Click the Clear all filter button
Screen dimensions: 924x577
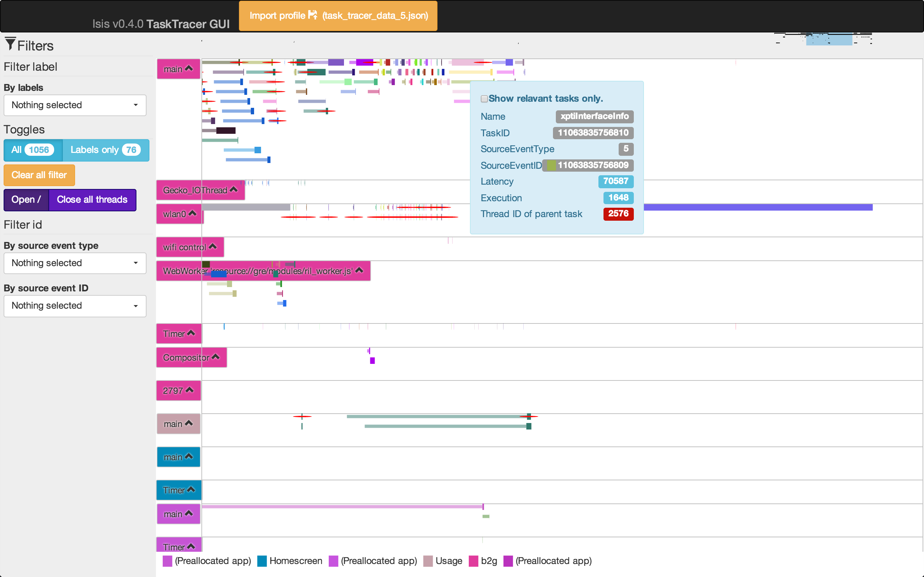39,175
